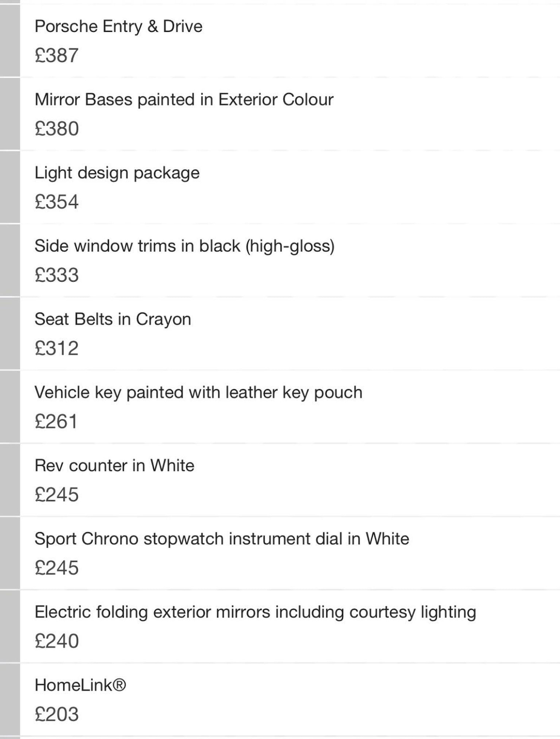
Task: Select the Seat Belts in Crayon row
Action: pyautogui.click(x=113, y=319)
